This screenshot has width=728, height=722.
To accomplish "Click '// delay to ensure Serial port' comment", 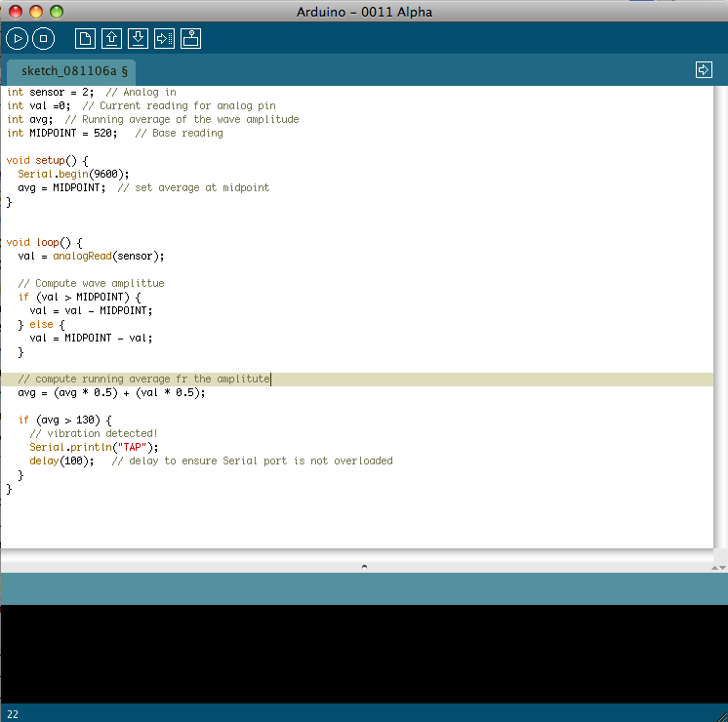I will [x=252, y=461].
